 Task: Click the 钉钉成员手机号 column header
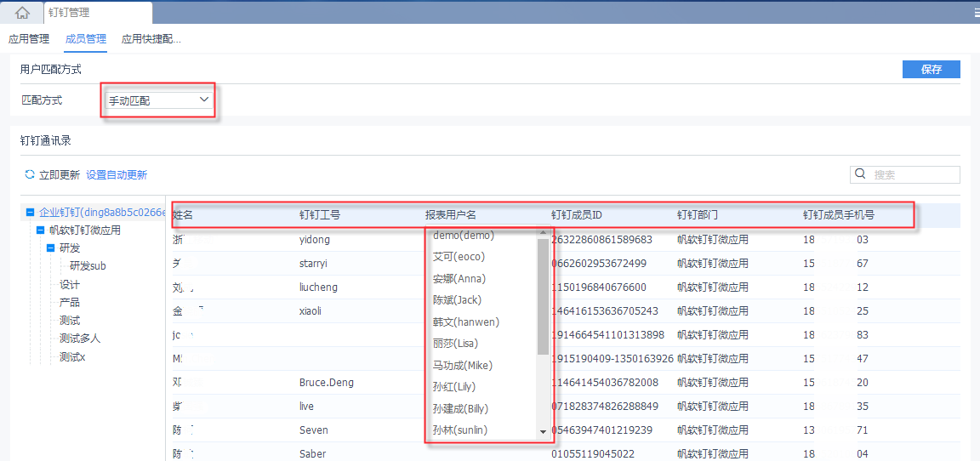[x=838, y=215]
